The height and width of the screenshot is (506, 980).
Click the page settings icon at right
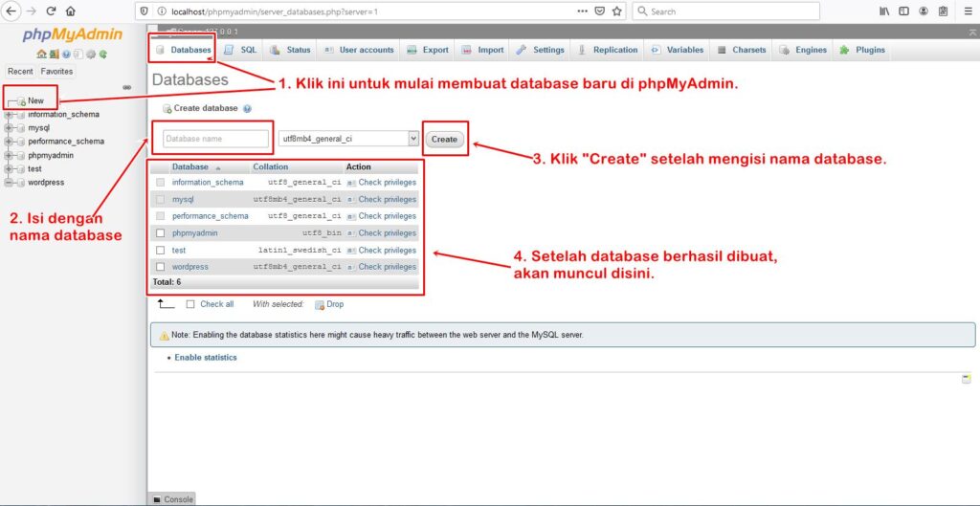click(x=967, y=379)
